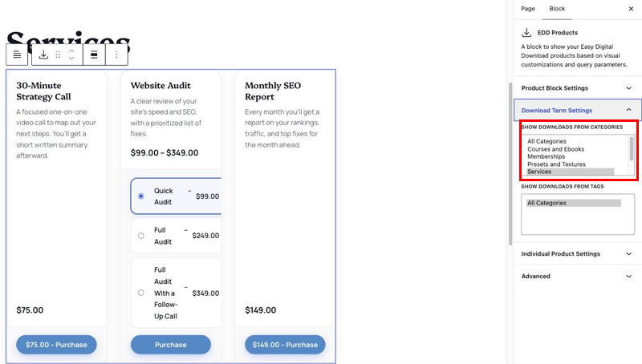The width and height of the screenshot is (642, 364).
Task: Open the align toolbar icon
Action: (94, 55)
